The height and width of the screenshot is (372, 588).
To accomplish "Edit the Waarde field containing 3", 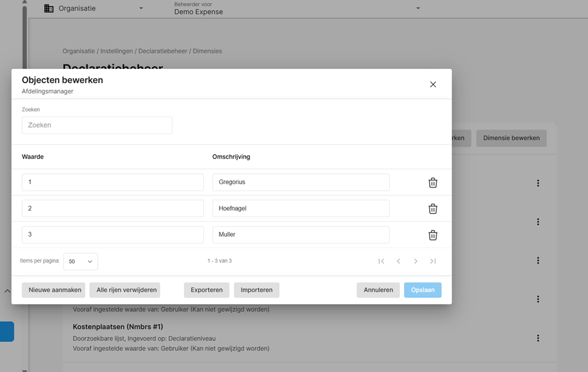I will pos(113,235).
